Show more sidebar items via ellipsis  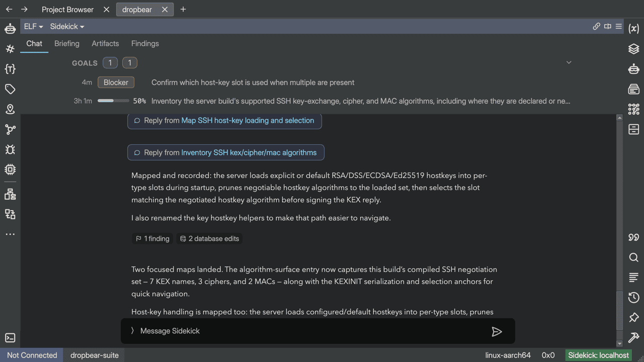pos(10,234)
